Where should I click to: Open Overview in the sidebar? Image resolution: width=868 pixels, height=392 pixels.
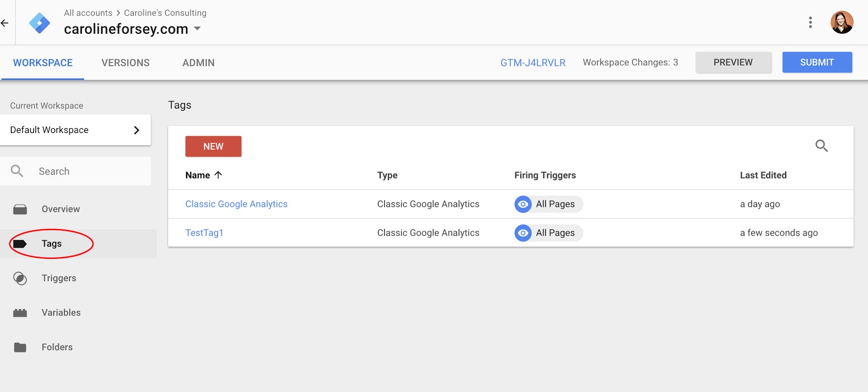(x=60, y=209)
